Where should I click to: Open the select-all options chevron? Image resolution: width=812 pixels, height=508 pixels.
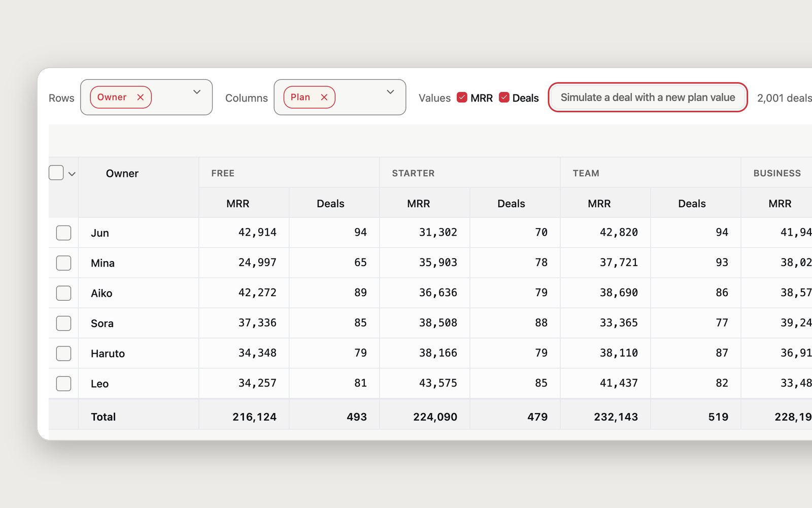72,174
